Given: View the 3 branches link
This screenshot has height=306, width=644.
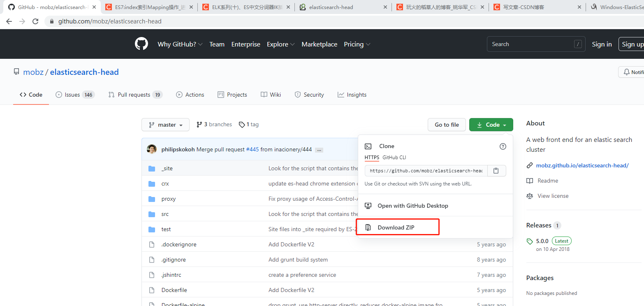Looking at the screenshot, I should coord(214,124).
